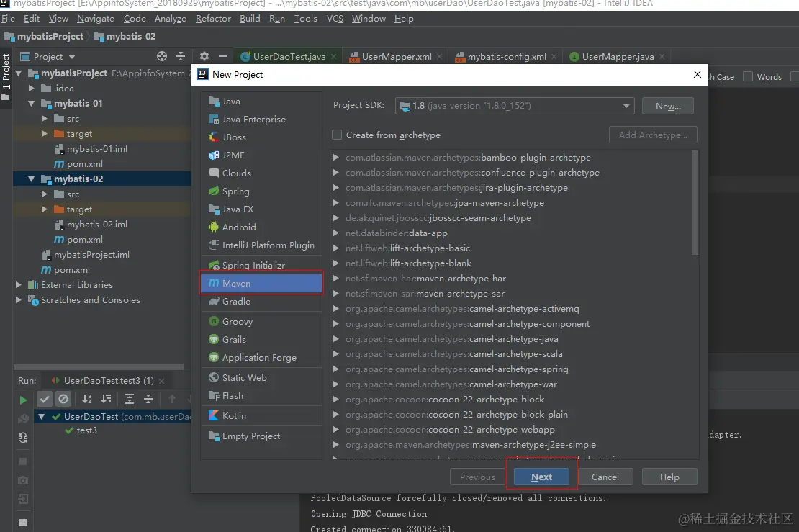Click the Next button
The height and width of the screenshot is (532, 799).
pyautogui.click(x=541, y=477)
